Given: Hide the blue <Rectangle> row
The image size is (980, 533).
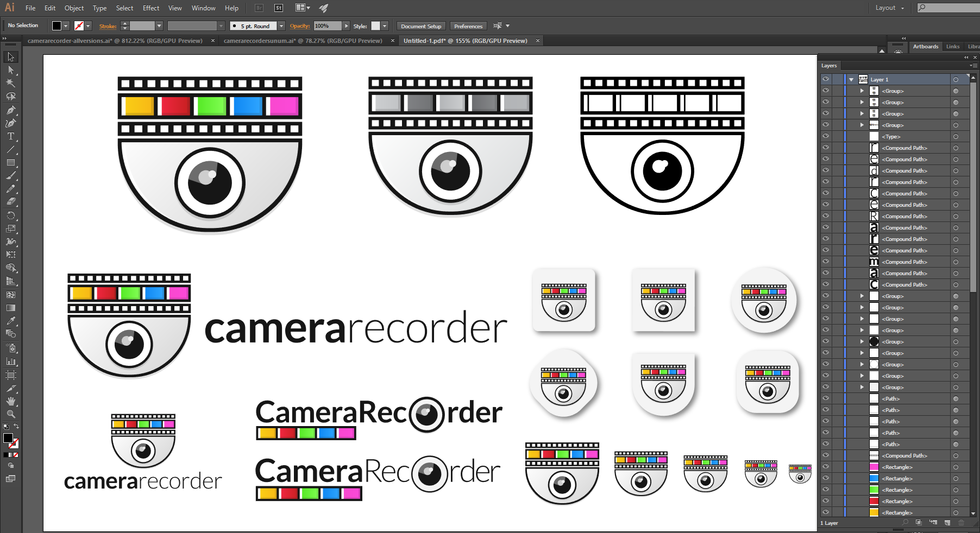Looking at the screenshot, I should click(x=826, y=478).
